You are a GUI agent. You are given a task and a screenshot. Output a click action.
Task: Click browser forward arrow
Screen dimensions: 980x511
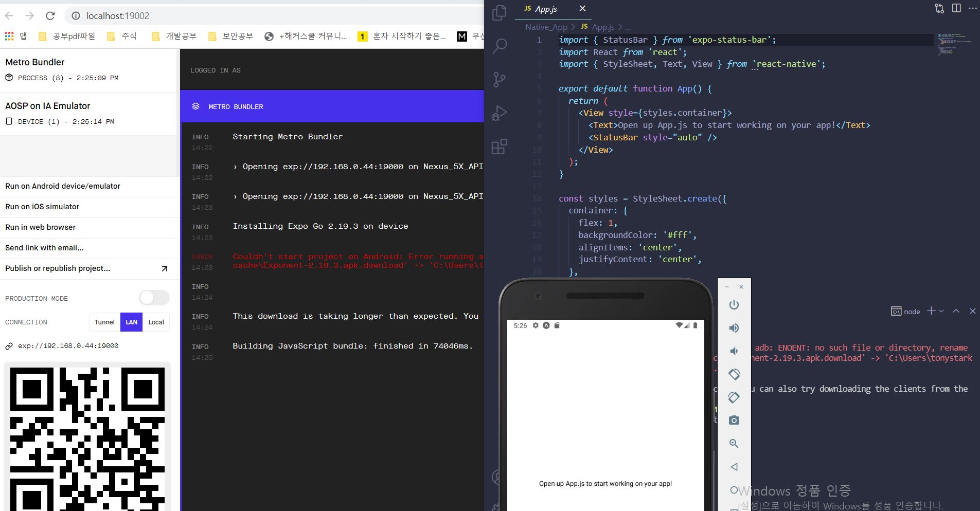[30, 16]
